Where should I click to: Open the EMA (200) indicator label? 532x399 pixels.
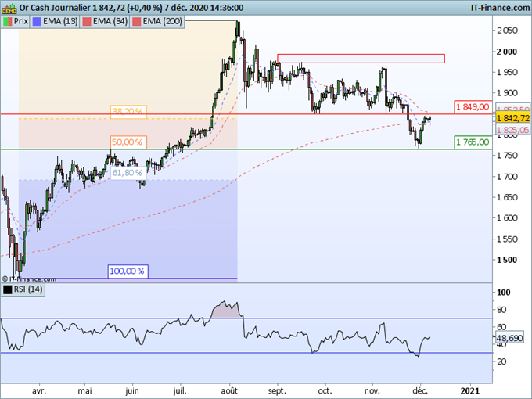click(162, 22)
